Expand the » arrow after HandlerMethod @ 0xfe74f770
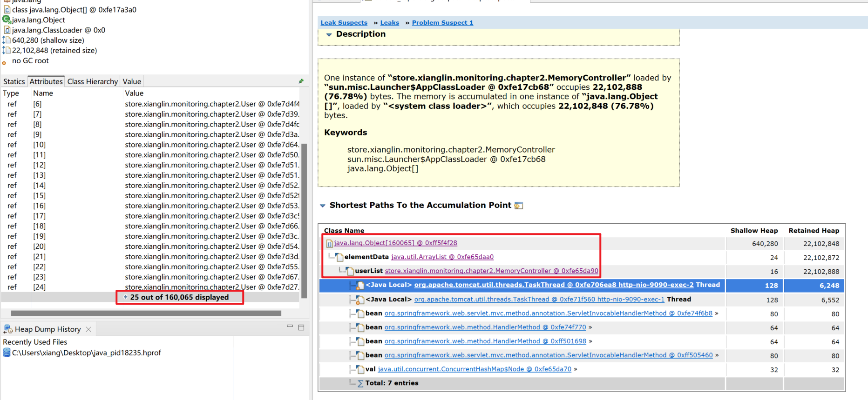The height and width of the screenshot is (400, 868). tap(590, 327)
